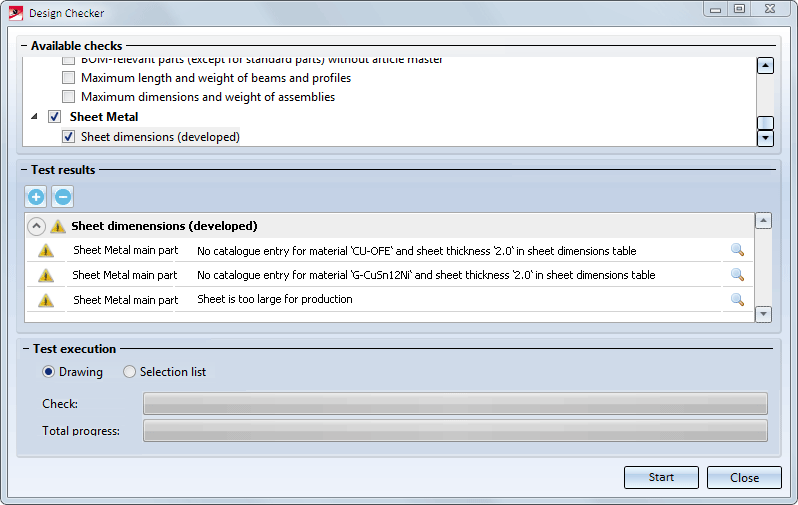Click magnifier for 'Sheet is too large' result

[737, 299]
